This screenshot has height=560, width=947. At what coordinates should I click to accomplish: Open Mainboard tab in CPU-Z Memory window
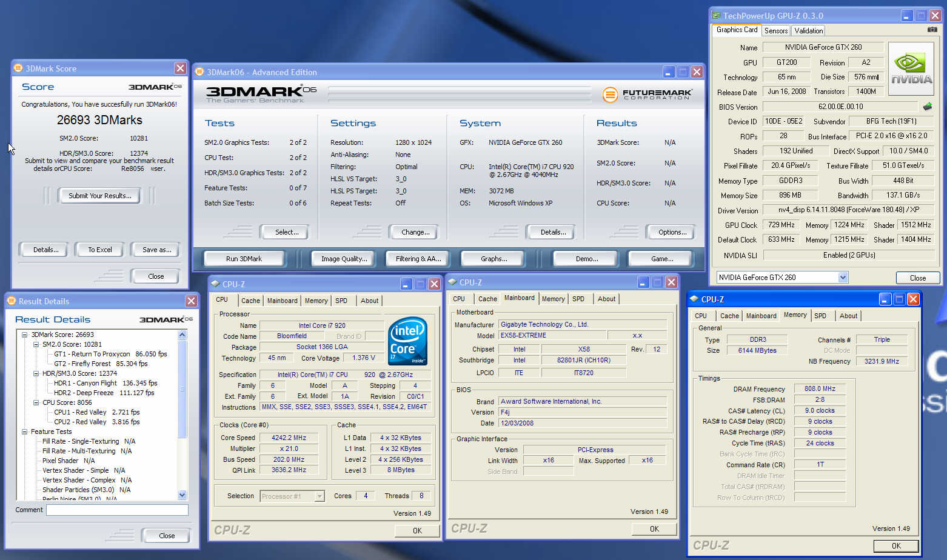coord(761,316)
